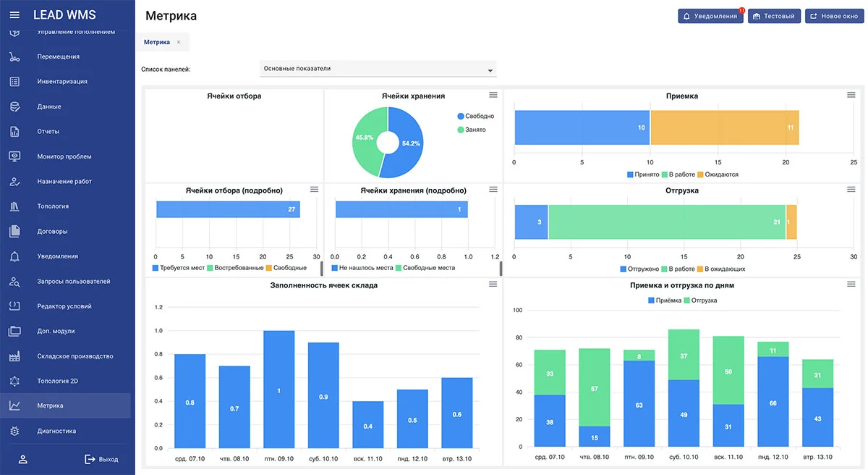Click the Уведомления button in top bar
Screen dimensions: 868x475
710,16
